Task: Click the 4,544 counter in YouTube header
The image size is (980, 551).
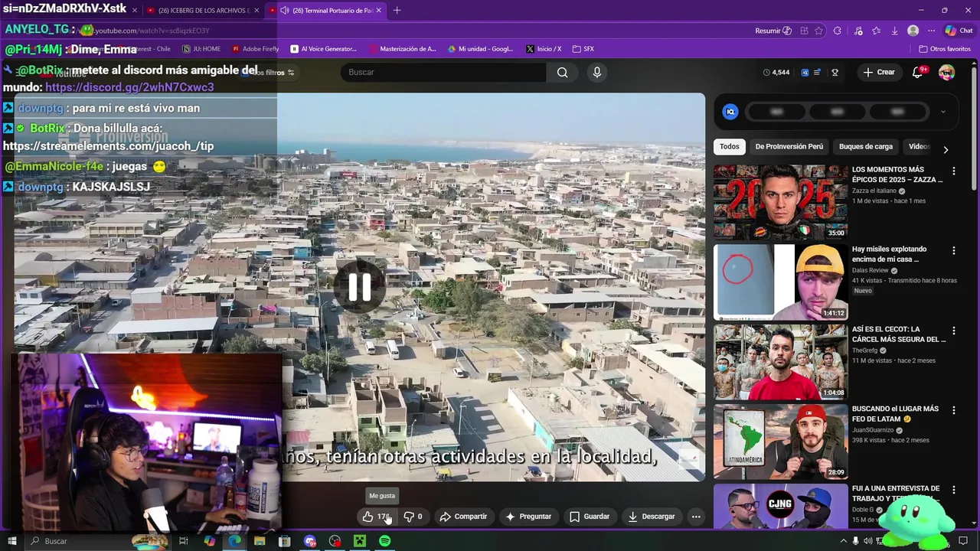Action: (776, 73)
